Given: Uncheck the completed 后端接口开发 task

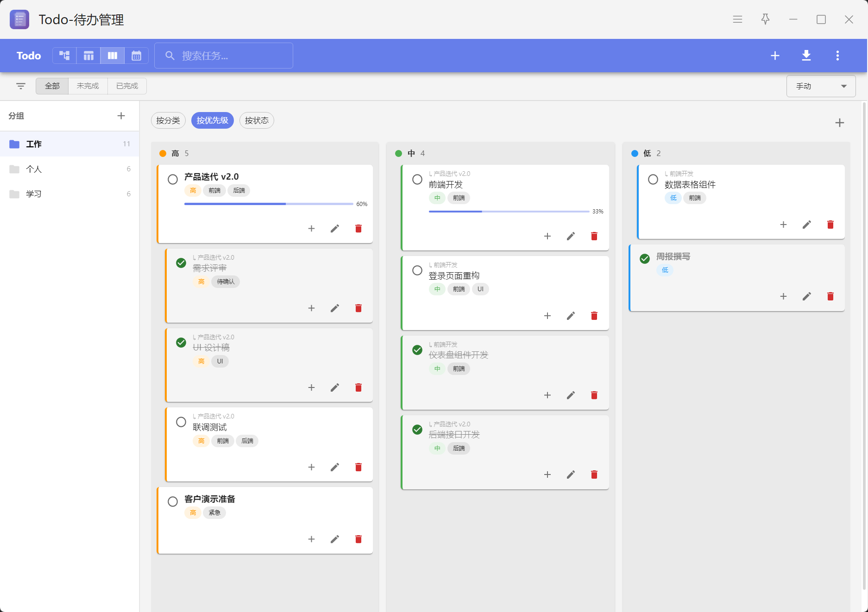Looking at the screenshot, I should [x=417, y=430].
